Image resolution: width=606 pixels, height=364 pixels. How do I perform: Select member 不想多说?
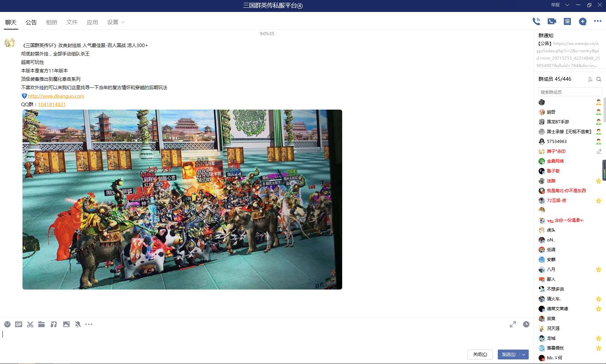pos(555,289)
